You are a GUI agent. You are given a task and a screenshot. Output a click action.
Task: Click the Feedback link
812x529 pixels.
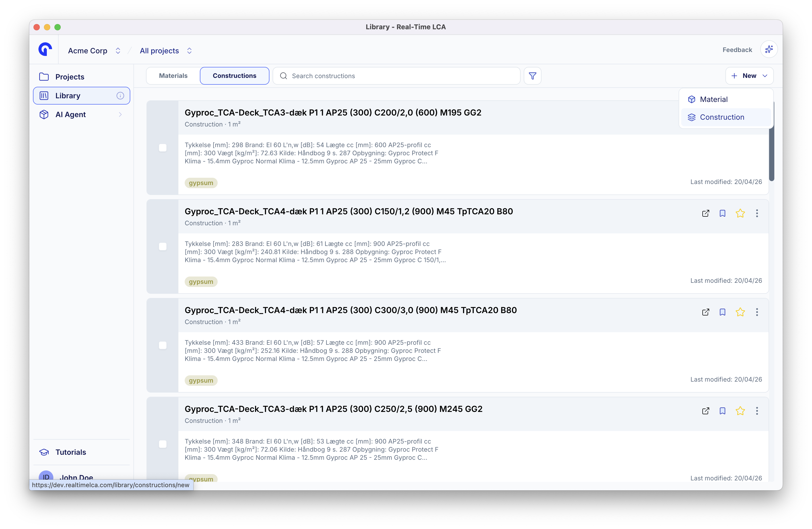coord(737,50)
